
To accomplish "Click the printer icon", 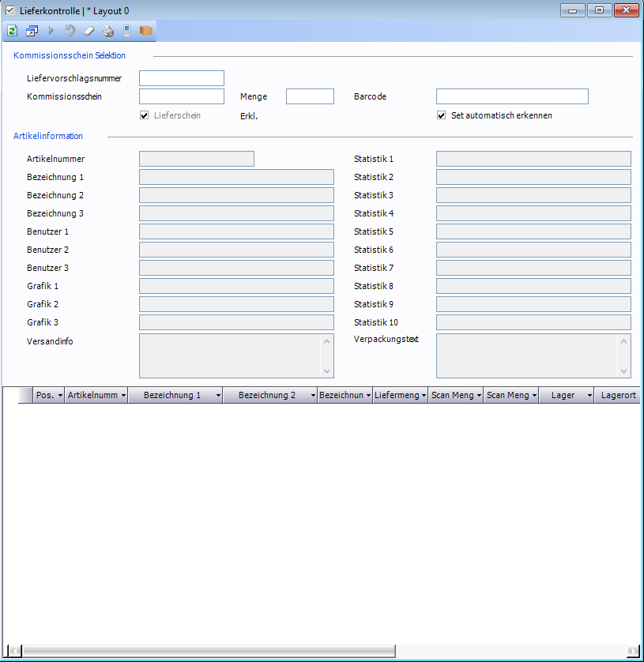I will pyautogui.click(x=107, y=31).
